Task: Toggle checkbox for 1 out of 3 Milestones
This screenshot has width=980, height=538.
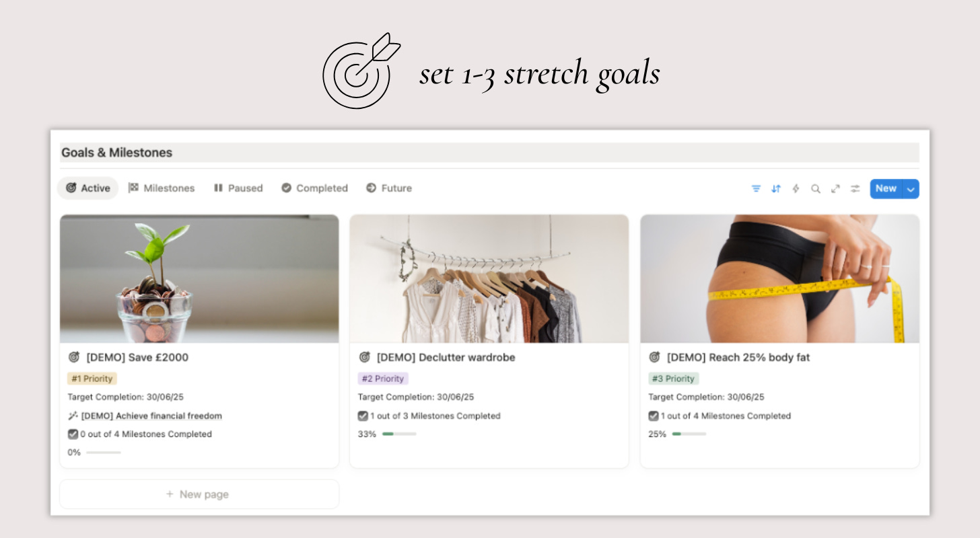Action: [363, 416]
